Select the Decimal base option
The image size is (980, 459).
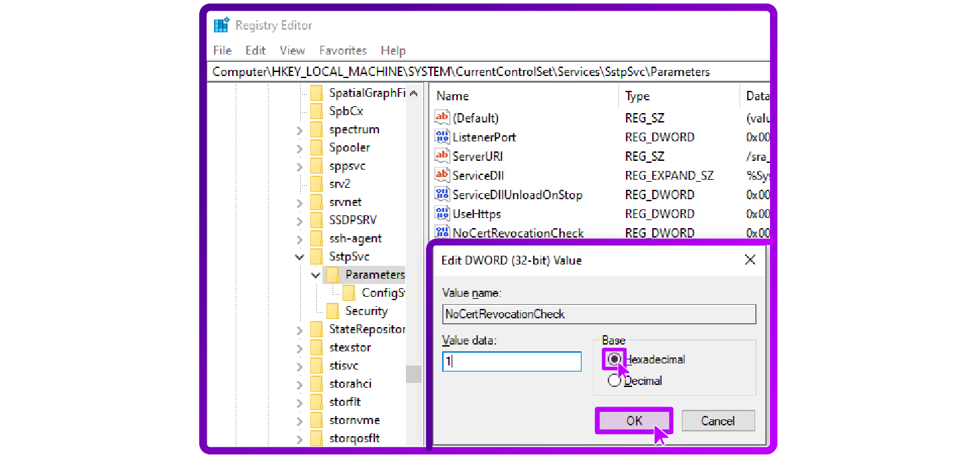coord(614,381)
